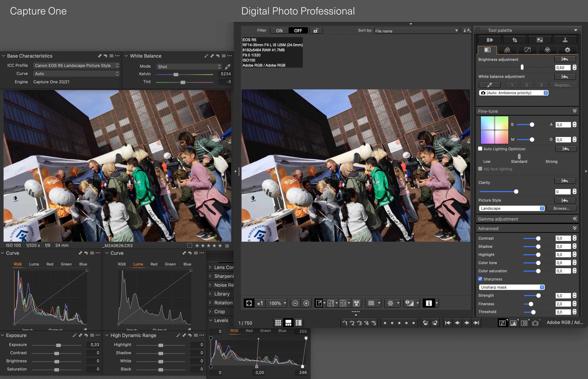Open the Curve Auto dropdown
Image resolution: width=588 pixels, height=379 pixels.
tap(76, 74)
